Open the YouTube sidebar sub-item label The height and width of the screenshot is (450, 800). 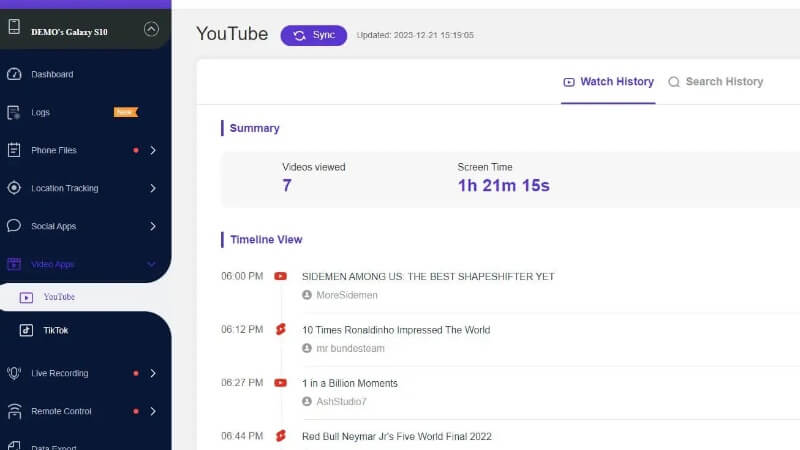(59, 297)
